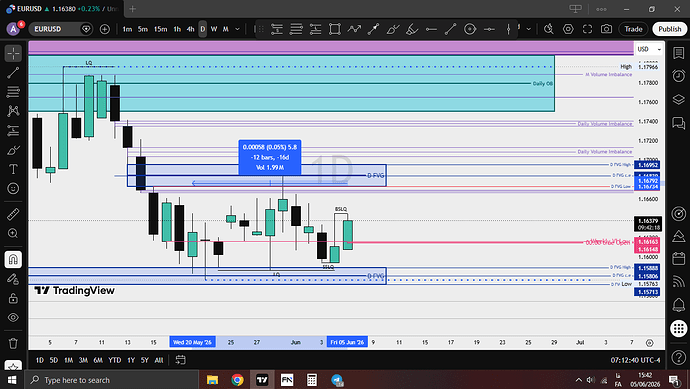Viewport: 690px width, 389px height.
Task: Switch to the 5m timeframe
Action: 143,29
